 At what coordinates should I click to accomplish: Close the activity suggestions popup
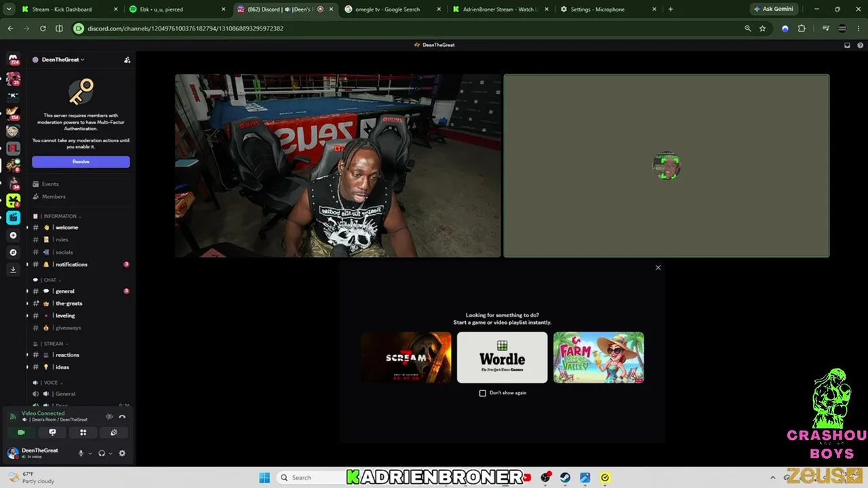658,268
